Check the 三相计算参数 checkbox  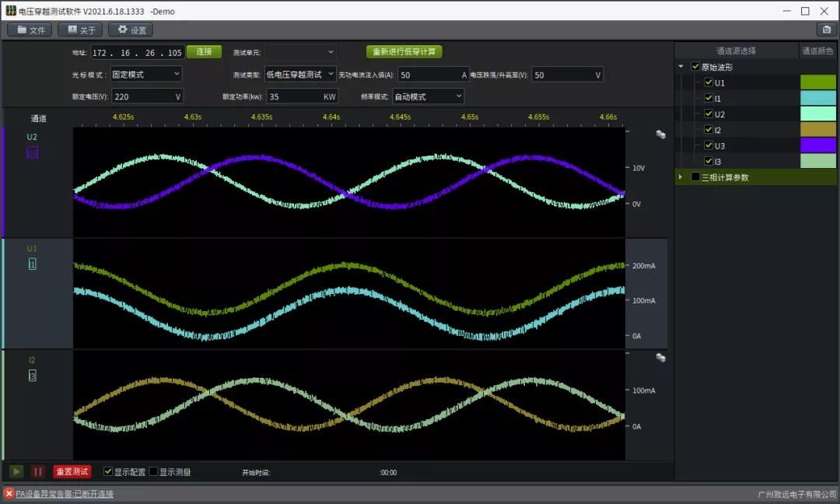click(x=695, y=177)
